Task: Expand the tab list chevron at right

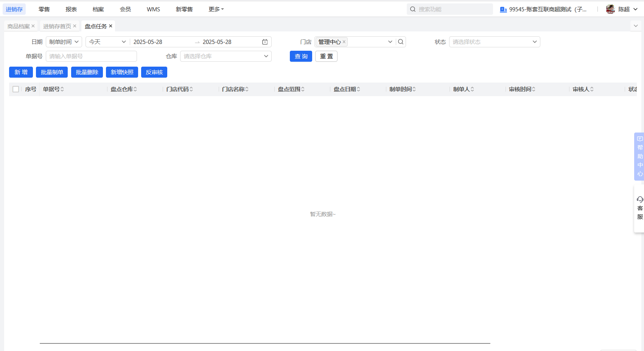Action: (x=636, y=26)
